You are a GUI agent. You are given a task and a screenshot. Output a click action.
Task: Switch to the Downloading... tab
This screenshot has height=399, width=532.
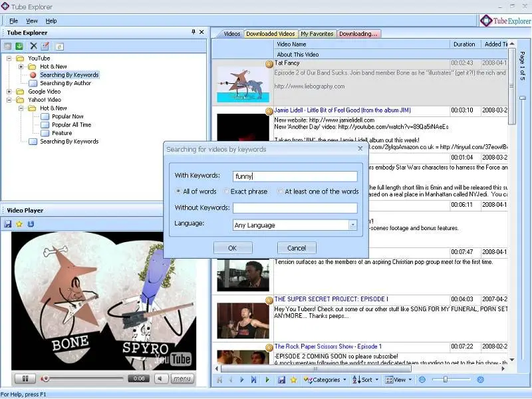click(358, 34)
